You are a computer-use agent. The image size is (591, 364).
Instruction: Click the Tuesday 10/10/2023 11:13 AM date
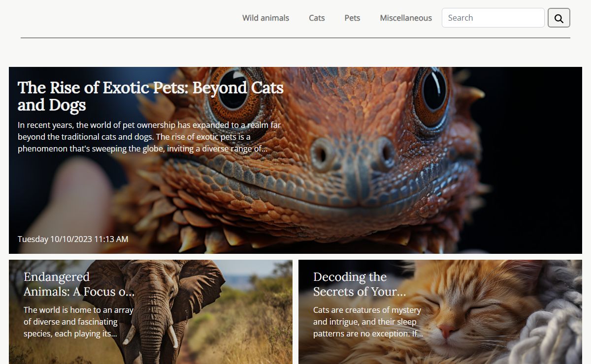[73, 239]
